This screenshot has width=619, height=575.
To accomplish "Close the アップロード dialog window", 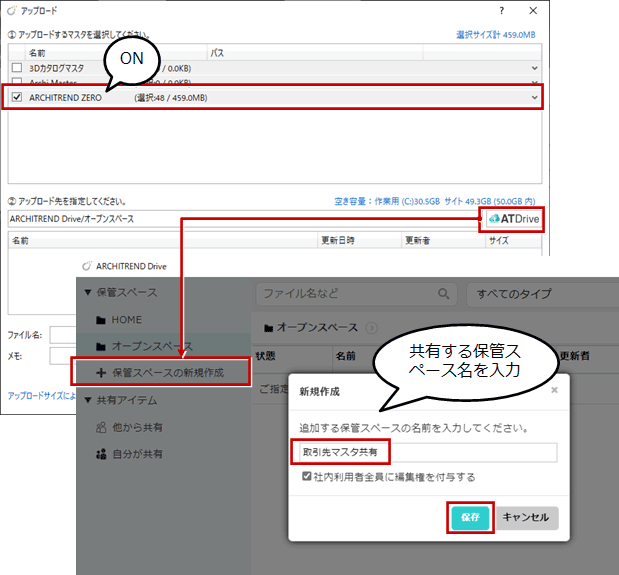I will [x=533, y=11].
